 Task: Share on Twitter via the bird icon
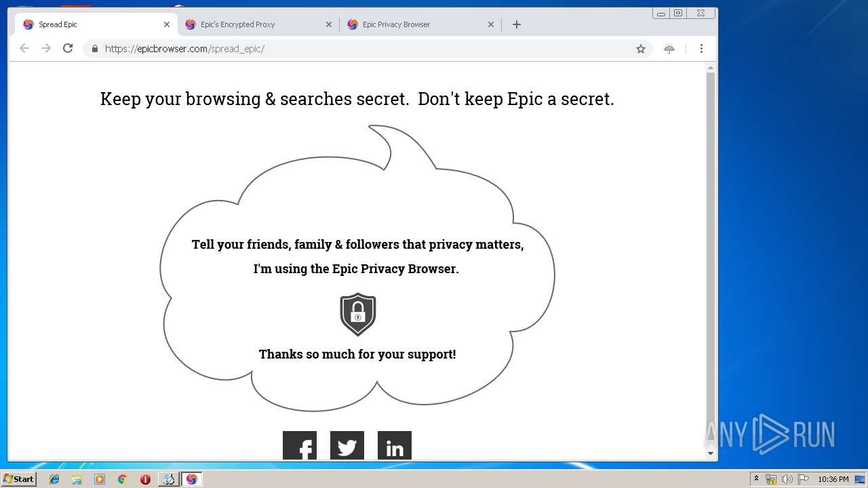tap(347, 445)
